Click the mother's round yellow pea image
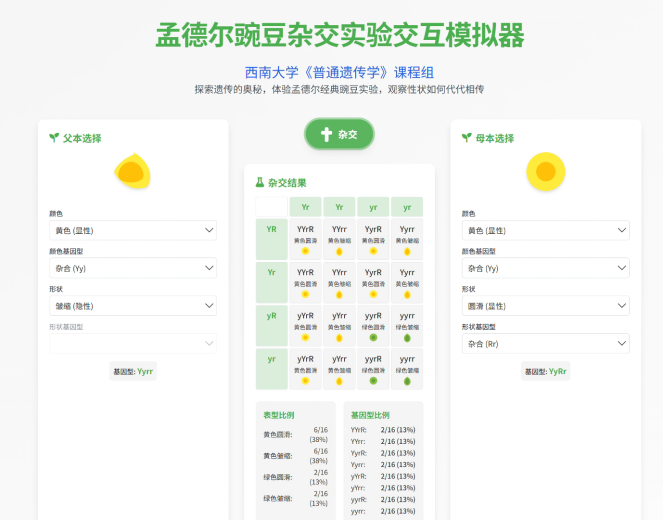Image resolution: width=663 pixels, height=520 pixels. (545, 172)
